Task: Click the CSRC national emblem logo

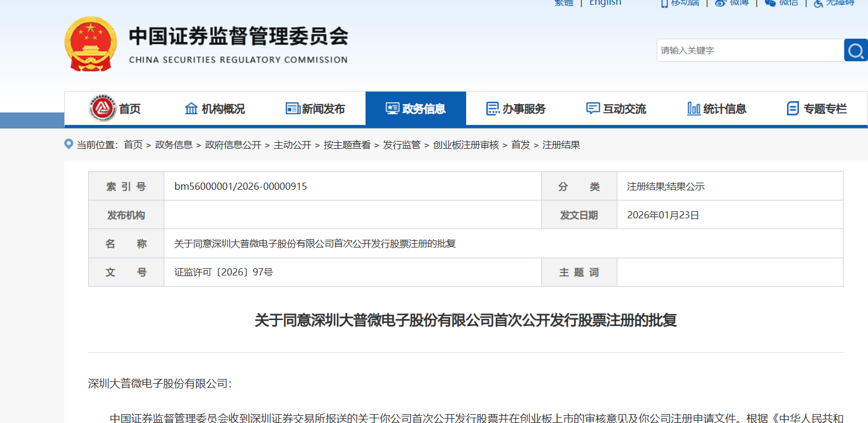Action: 90,43
